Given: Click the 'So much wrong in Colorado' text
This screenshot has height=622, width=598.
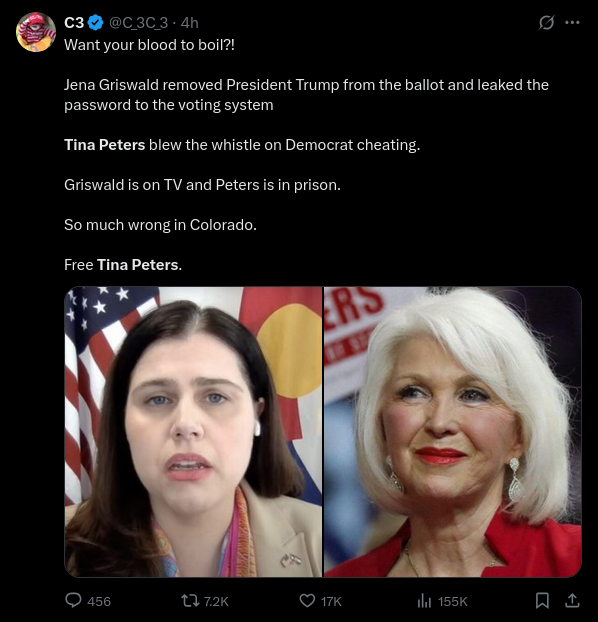Looking at the screenshot, I should 160,225.
